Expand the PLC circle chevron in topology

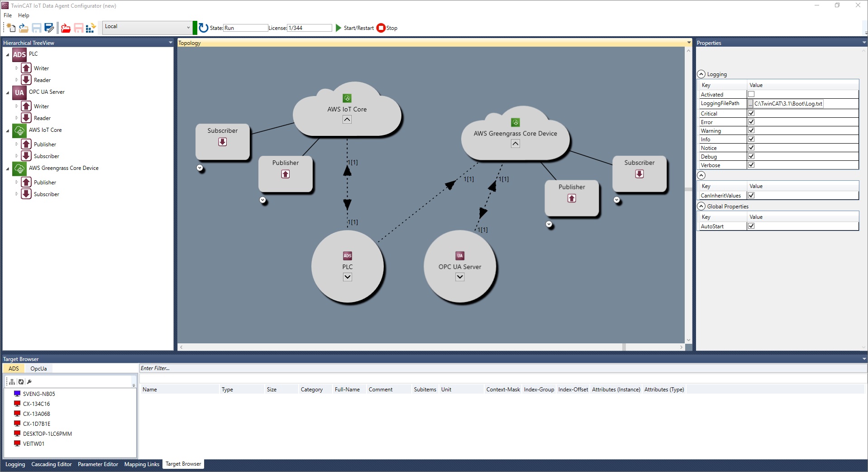coord(348,277)
